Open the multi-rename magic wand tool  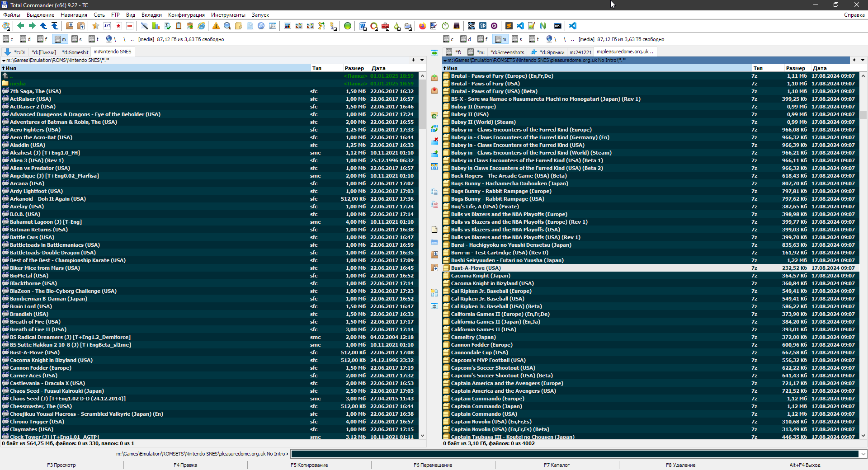pyautogui.click(x=145, y=26)
